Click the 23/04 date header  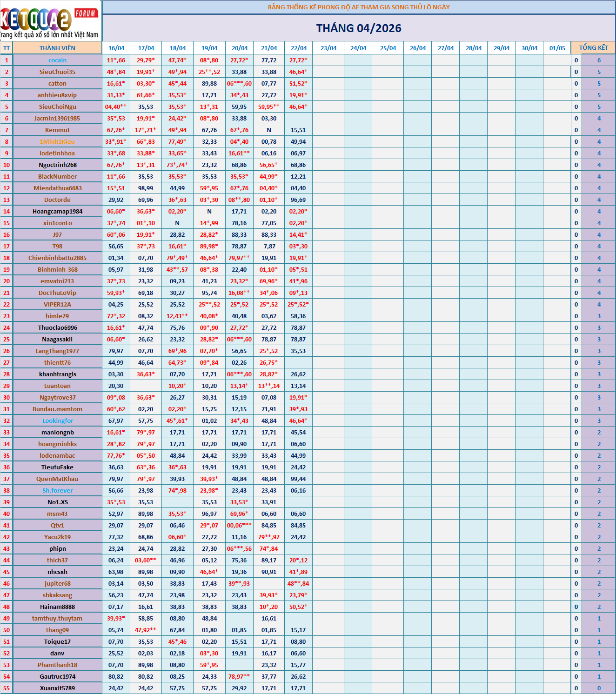[x=328, y=48]
